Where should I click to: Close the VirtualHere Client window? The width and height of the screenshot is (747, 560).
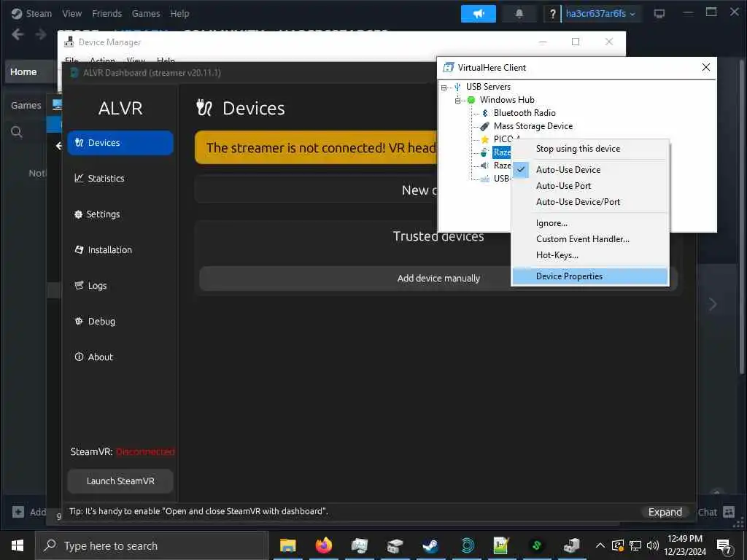706,67
